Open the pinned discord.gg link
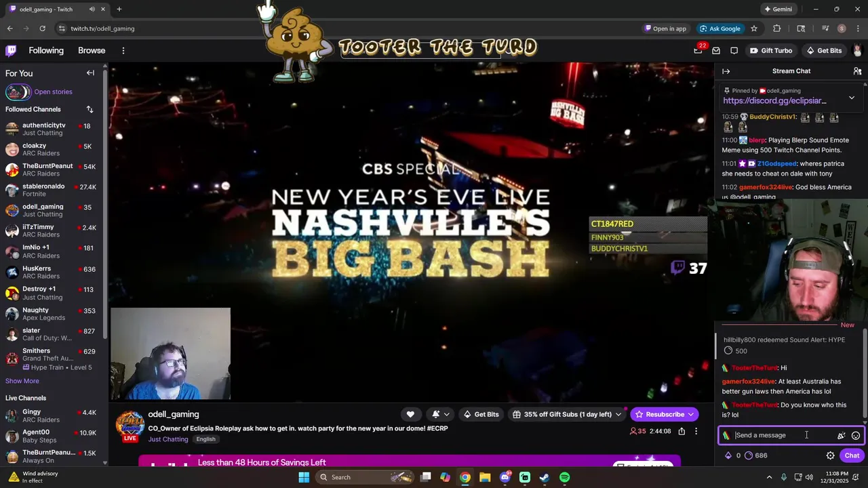Viewport: 868px width, 488px height. point(774,101)
